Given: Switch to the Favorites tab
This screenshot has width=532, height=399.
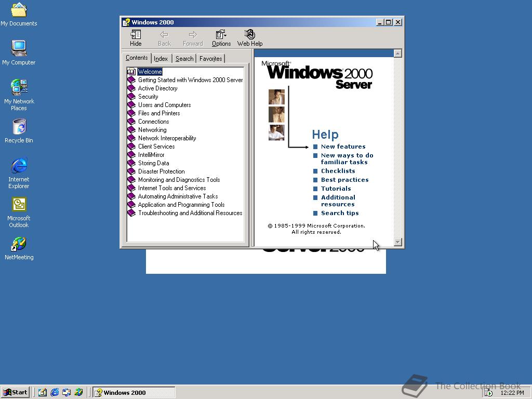Looking at the screenshot, I should [x=211, y=59].
